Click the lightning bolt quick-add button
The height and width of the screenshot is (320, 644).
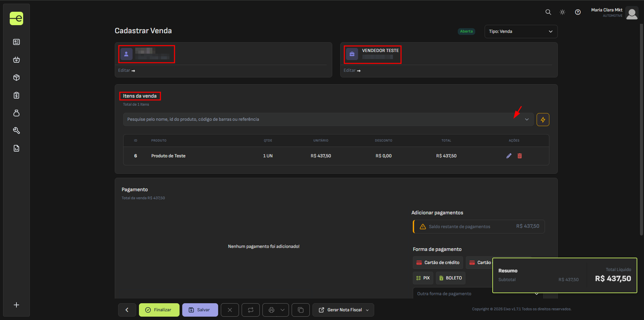[x=543, y=119]
